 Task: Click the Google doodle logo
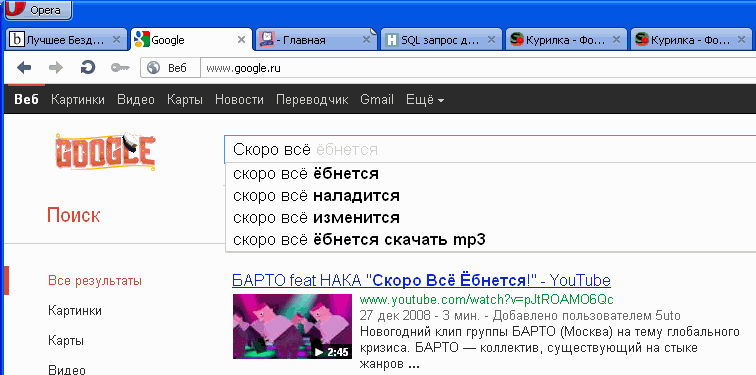106,151
